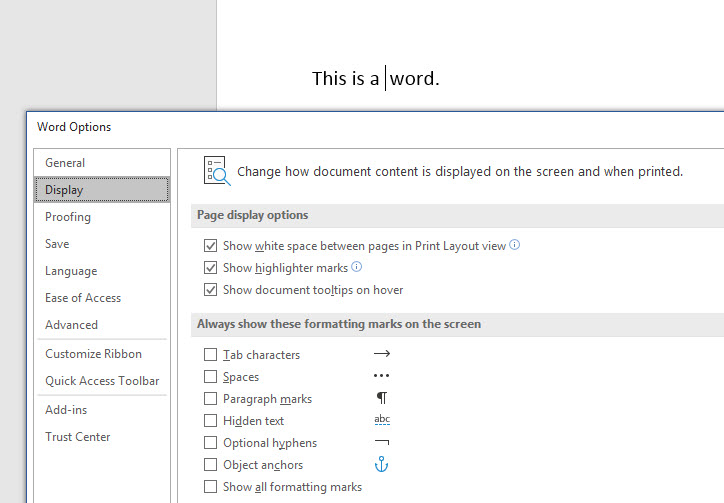Click the spaces dots symbol
This screenshot has width=724, height=503.
click(x=381, y=376)
